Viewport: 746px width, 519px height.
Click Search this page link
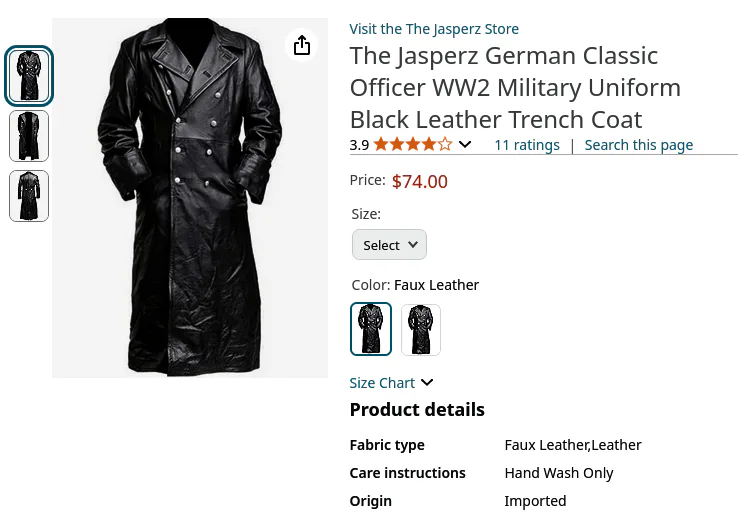pyautogui.click(x=638, y=145)
